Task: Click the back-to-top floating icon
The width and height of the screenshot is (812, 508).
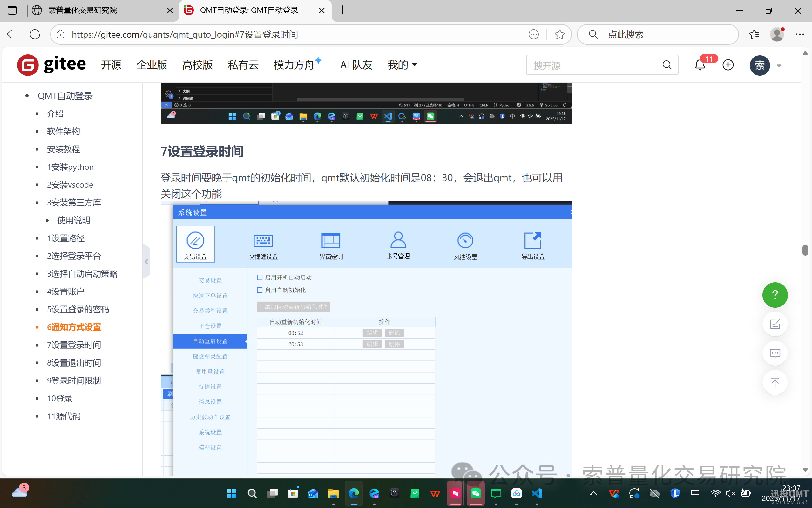Action: pos(775,382)
